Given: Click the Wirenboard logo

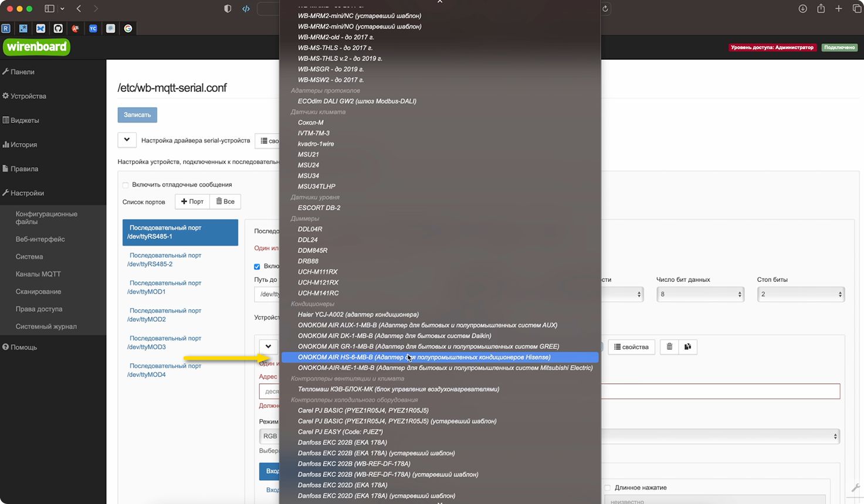Looking at the screenshot, I should pos(36,47).
